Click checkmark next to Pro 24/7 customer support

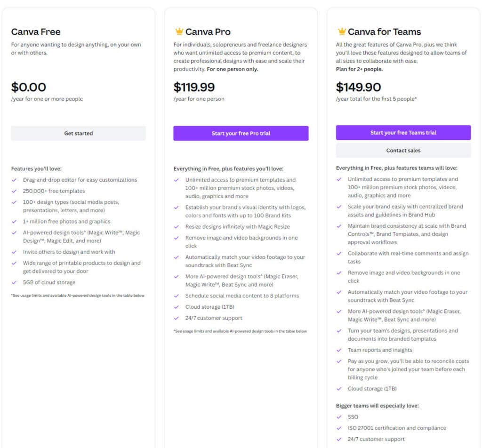(x=177, y=318)
